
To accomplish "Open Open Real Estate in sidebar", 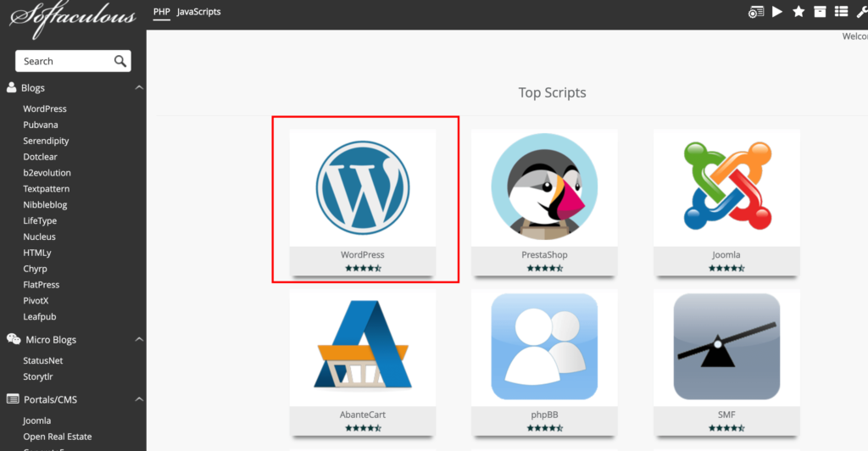I will click(x=57, y=437).
